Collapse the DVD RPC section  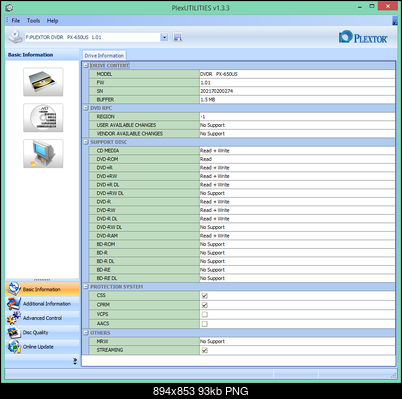coord(86,108)
